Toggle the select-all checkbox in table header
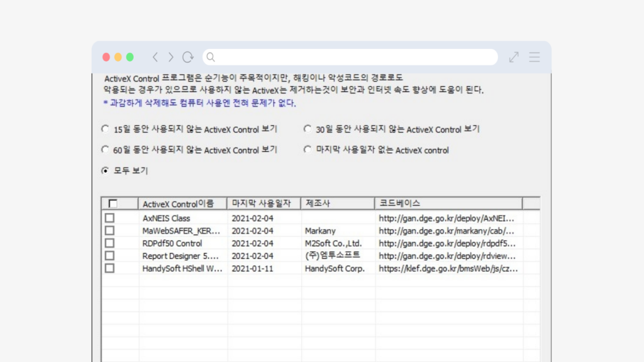 click(113, 203)
